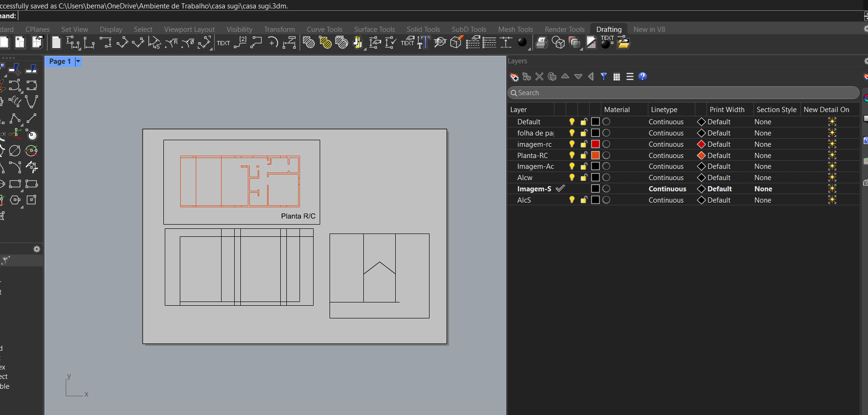
Task: Switch to the Curve Tools tab
Action: click(324, 29)
